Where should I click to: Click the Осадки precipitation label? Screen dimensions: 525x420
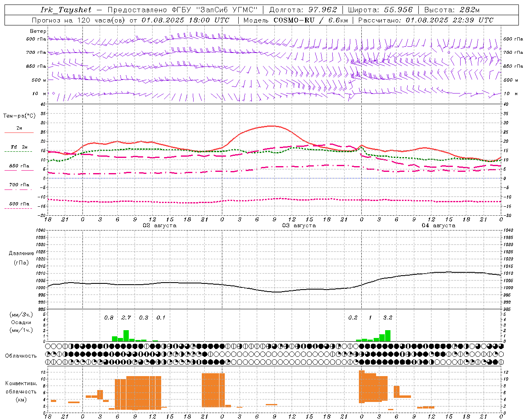(21, 323)
